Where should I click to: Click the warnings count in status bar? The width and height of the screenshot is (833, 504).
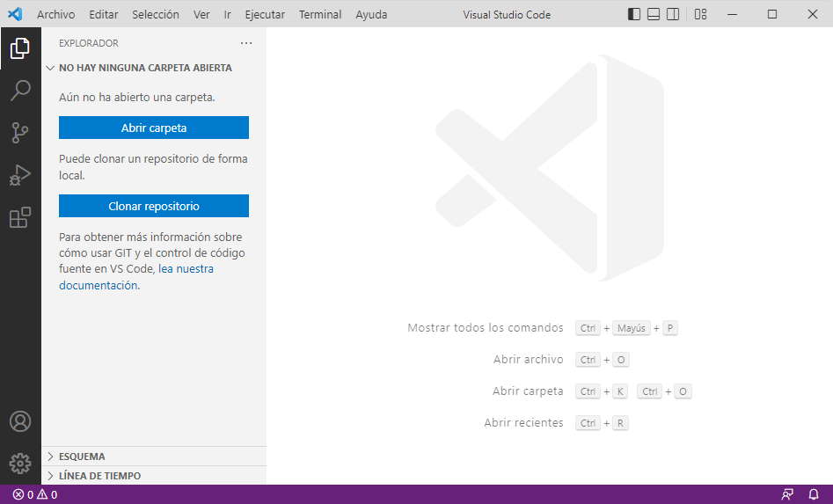(47, 494)
